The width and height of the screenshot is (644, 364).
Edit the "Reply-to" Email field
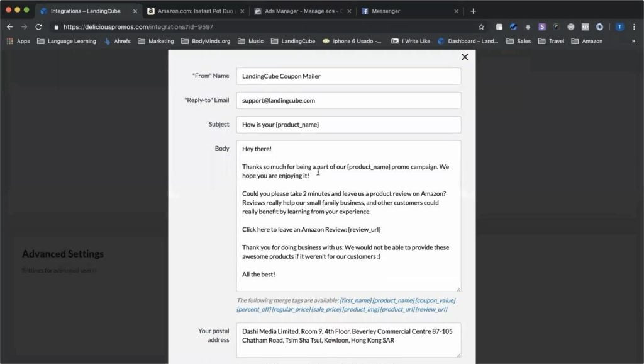348,100
